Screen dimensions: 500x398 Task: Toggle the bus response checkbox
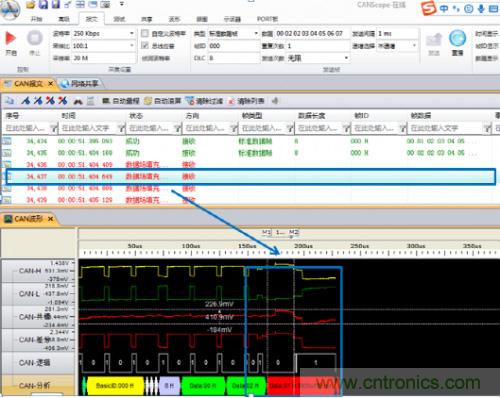click(145, 46)
